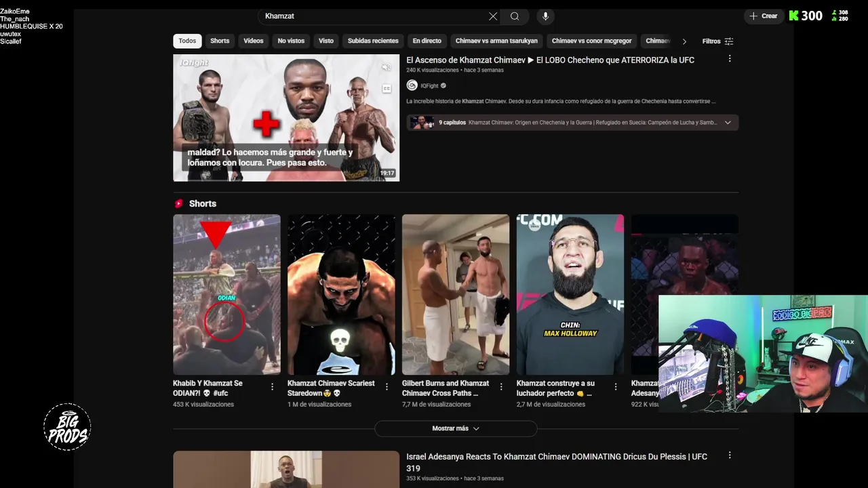Select the Todos filter chip

187,41
